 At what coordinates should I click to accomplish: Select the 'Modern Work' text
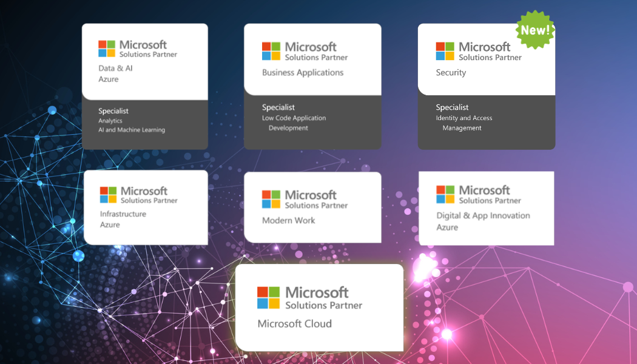coord(288,221)
